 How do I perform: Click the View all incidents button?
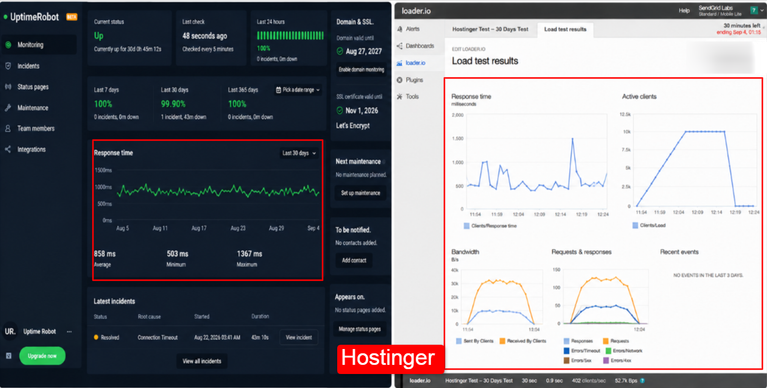(202, 361)
